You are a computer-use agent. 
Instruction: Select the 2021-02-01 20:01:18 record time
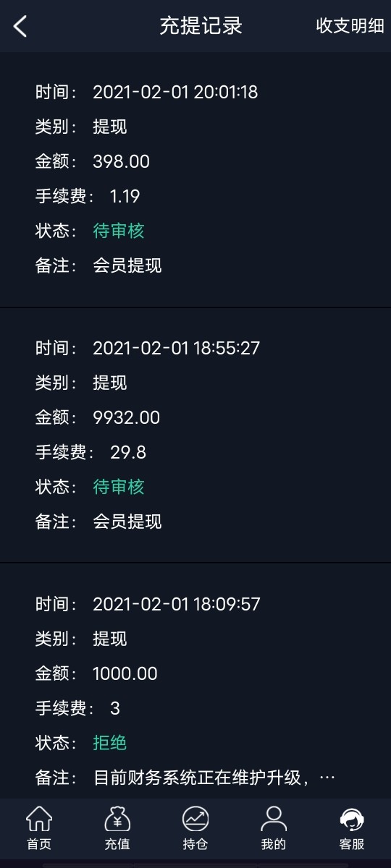point(175,92)
